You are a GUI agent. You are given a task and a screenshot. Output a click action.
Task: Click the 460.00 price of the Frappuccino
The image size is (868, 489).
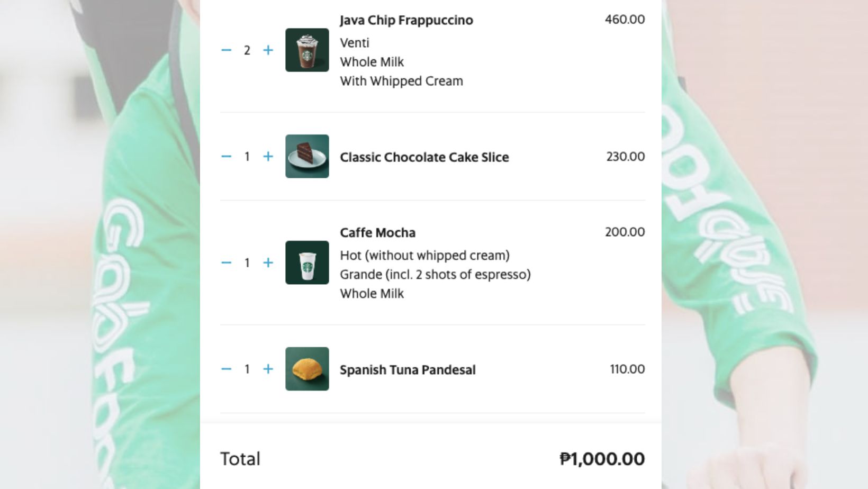pyautogui.click(x=625, y=20)
